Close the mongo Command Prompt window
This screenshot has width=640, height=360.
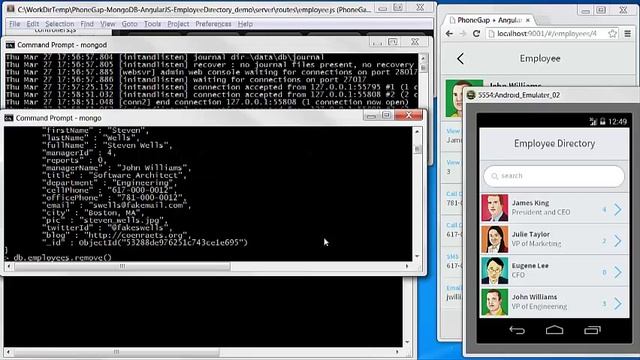(x=409, y=116)
